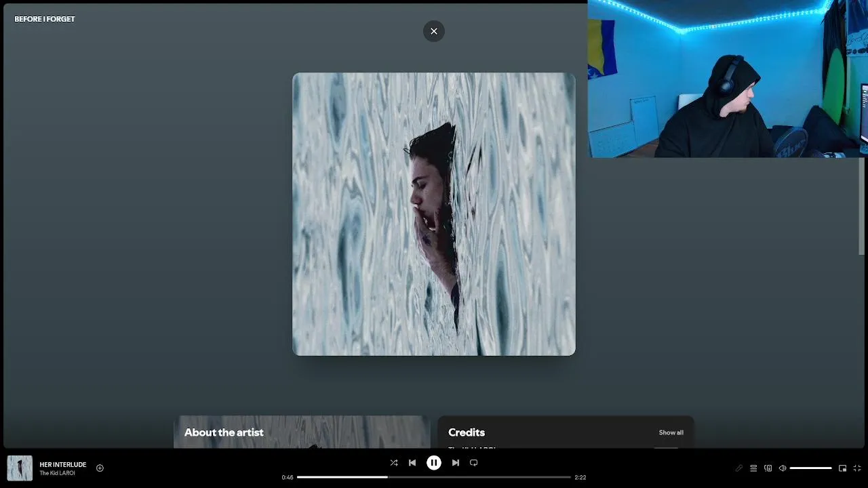Click the album thumbnail in player bar

pyautogui.click(x=20, y=468)
